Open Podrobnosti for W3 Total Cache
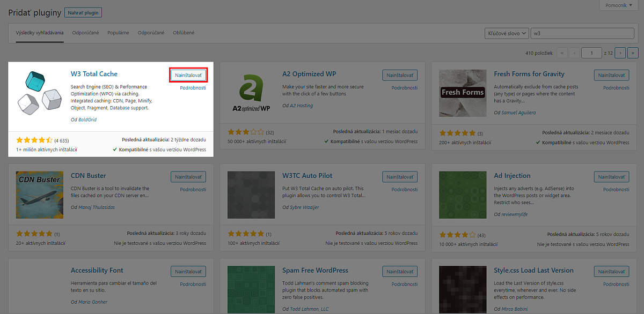 pyautogui.click(x=193, y=88)
